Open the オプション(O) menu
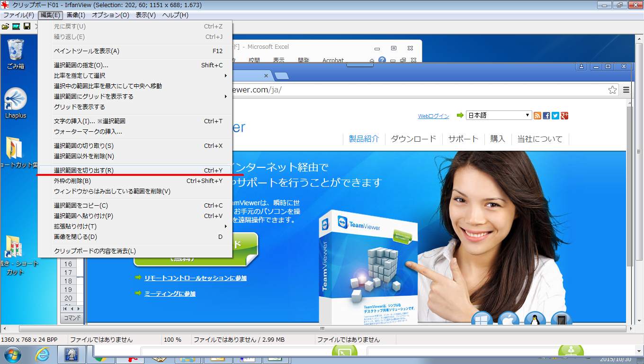 click(110, 15)
